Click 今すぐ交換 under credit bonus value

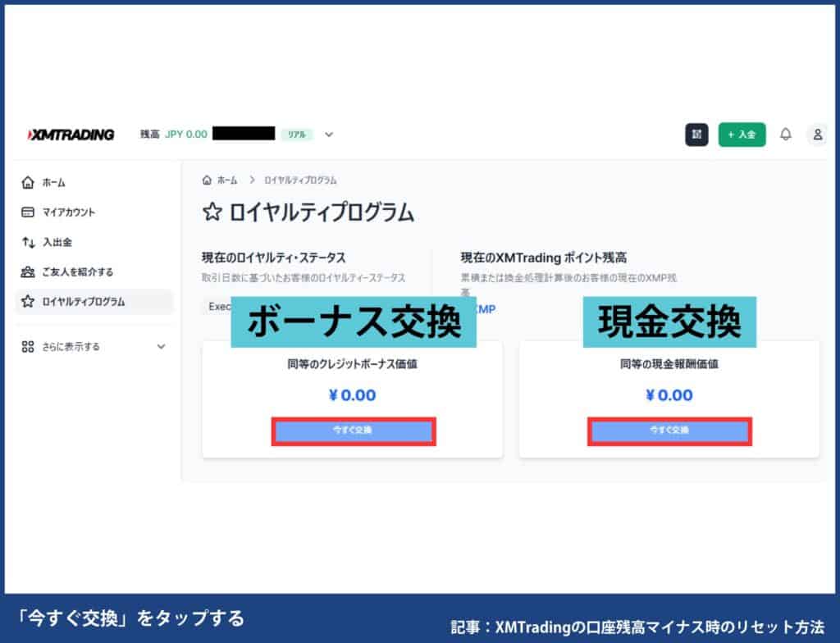point(353,431)
